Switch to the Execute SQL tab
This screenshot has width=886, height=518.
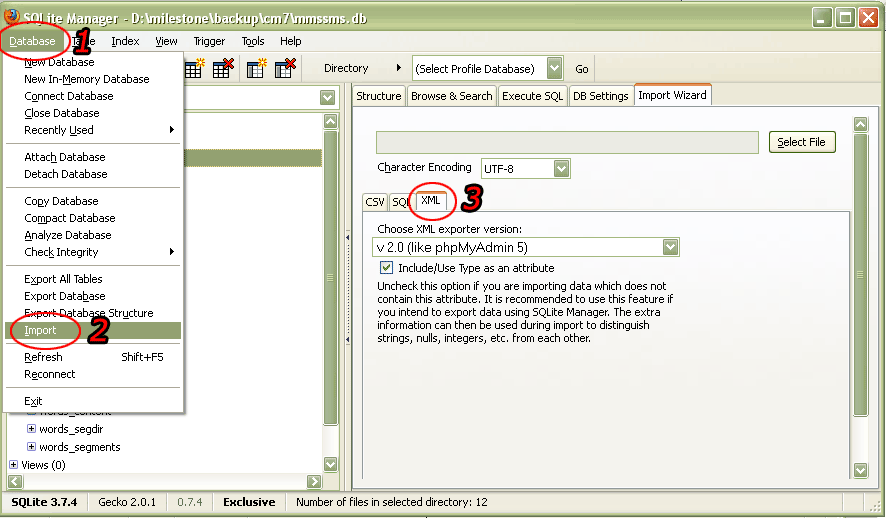tap(532, 96)
